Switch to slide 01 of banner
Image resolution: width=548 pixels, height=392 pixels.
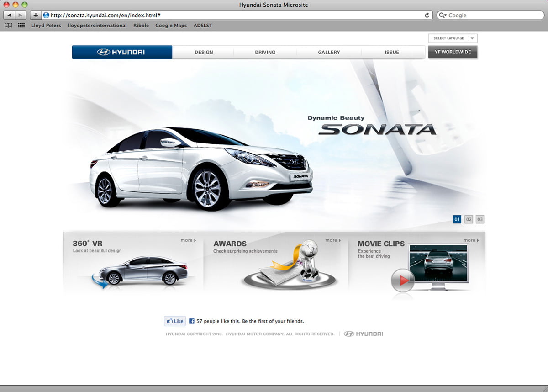click(457, 219)
